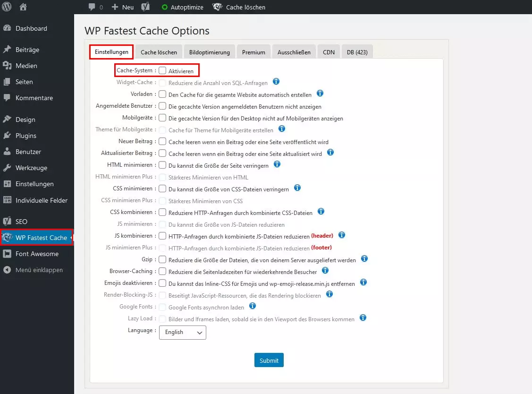Open the Language dropdown showing English
Viewport: 532px width, 394px height.
click(x=183, y=332)
